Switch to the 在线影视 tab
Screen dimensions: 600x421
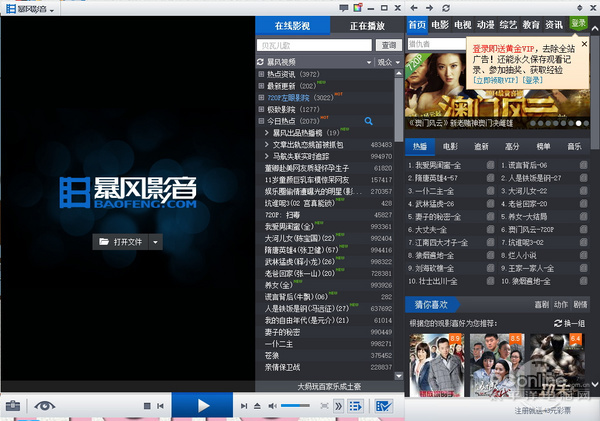[293, 26]
